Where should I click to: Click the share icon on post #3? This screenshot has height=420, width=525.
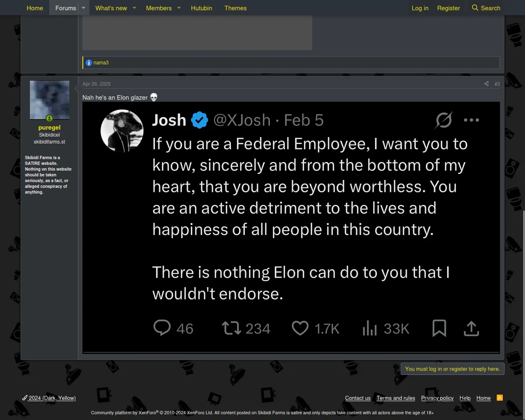tap(486, 84)
